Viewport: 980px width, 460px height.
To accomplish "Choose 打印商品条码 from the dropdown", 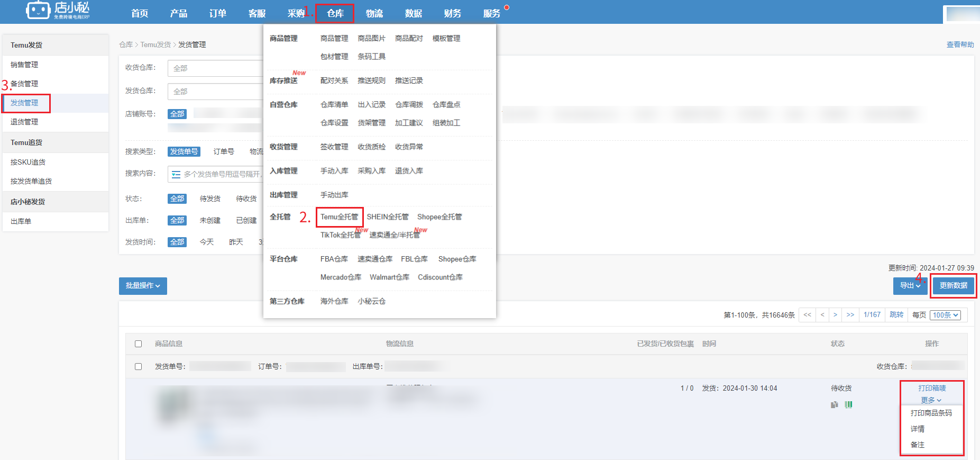I will (x=931, y=413).
